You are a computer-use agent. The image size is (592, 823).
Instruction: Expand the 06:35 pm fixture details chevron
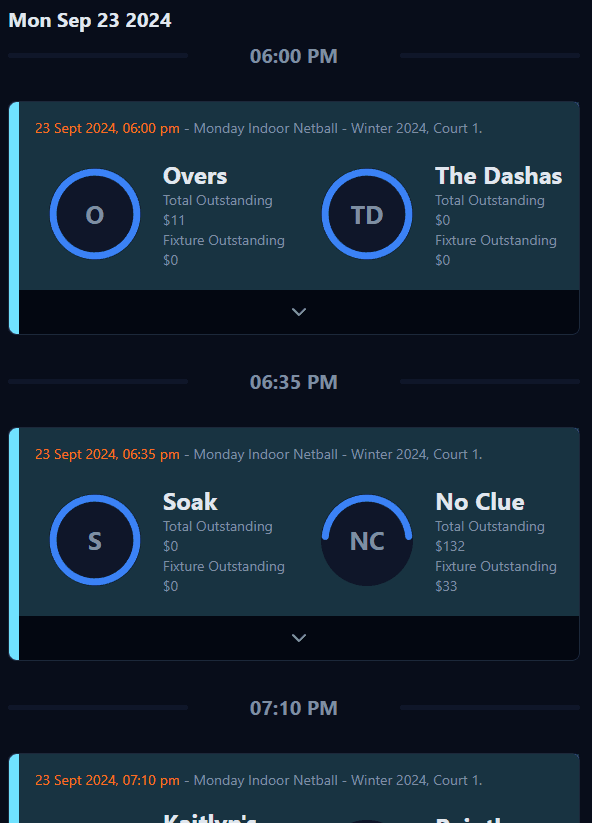[x=299, y=638]
